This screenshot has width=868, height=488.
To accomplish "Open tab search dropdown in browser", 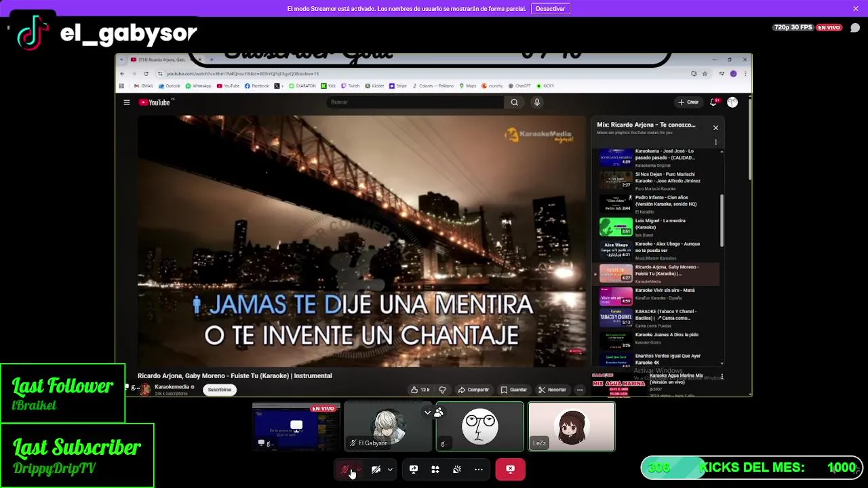I will point(123,60).
